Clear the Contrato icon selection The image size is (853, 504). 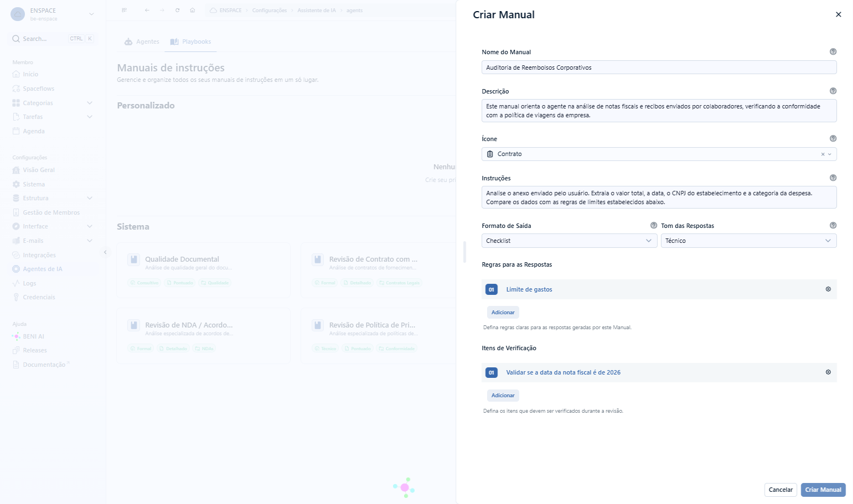pos(823,154)
